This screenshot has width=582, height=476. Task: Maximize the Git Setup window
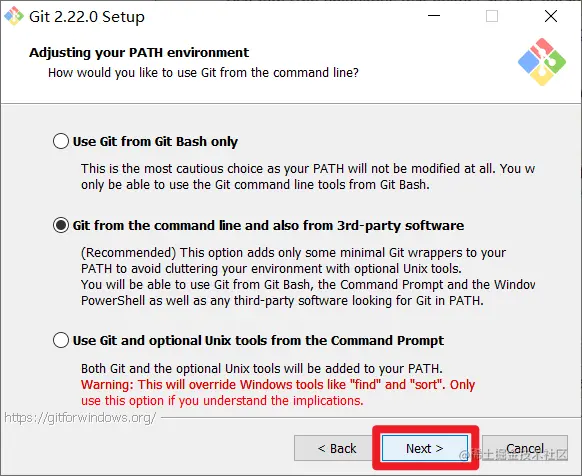pos(492,16)
